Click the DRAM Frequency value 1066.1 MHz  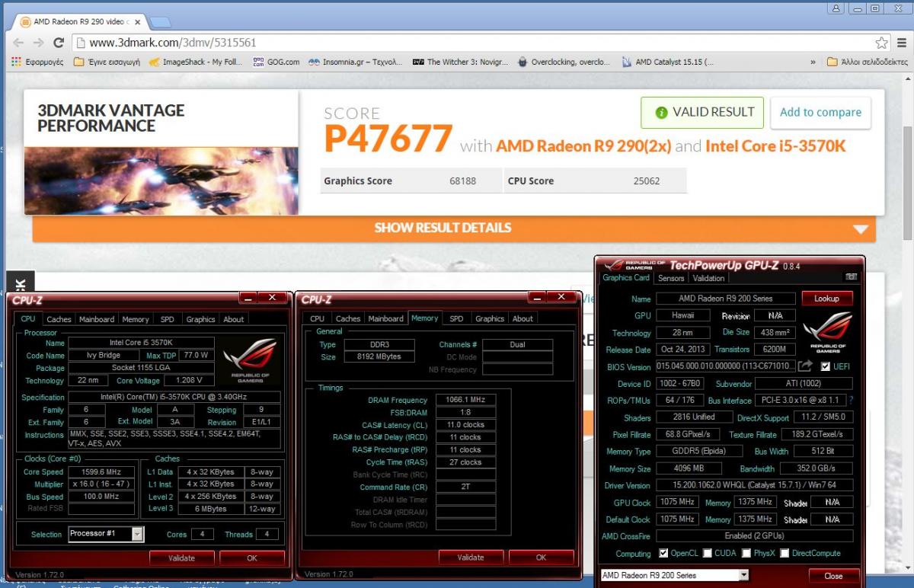click(465, 400)
